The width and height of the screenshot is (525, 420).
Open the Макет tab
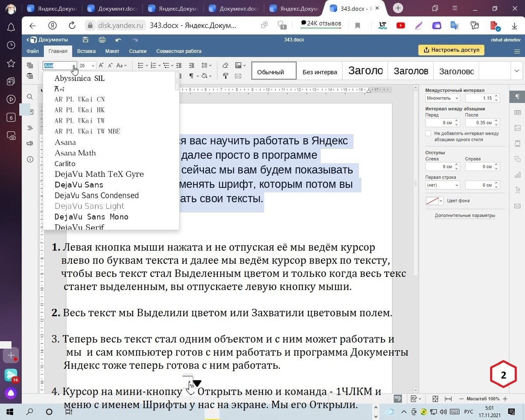(x=112, y=51)
